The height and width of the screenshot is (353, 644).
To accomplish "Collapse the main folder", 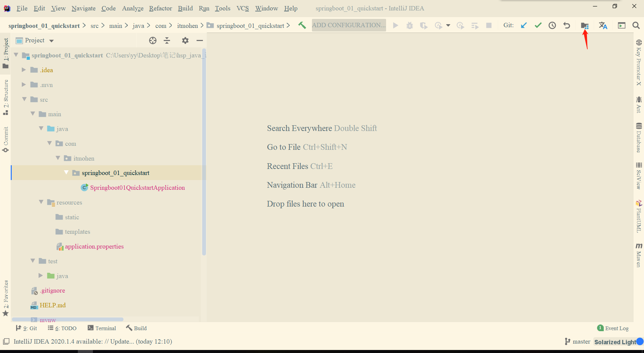I will pos(33,114).
